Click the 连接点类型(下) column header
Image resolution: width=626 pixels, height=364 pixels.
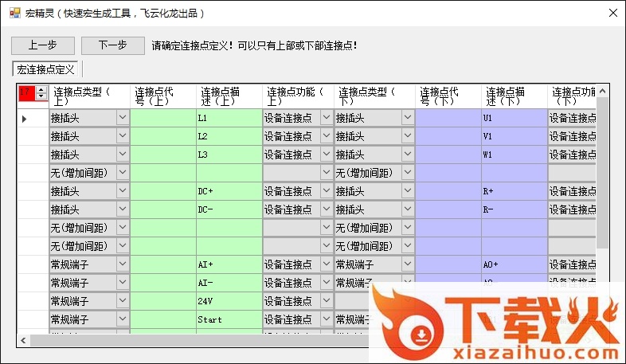click(375, 96)
